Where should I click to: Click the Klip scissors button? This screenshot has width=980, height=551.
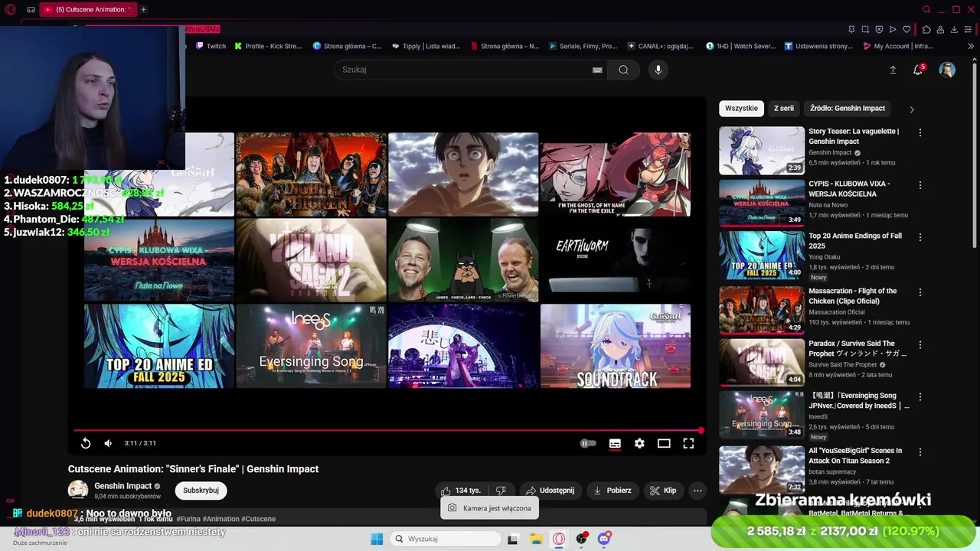tap(663, 491)
